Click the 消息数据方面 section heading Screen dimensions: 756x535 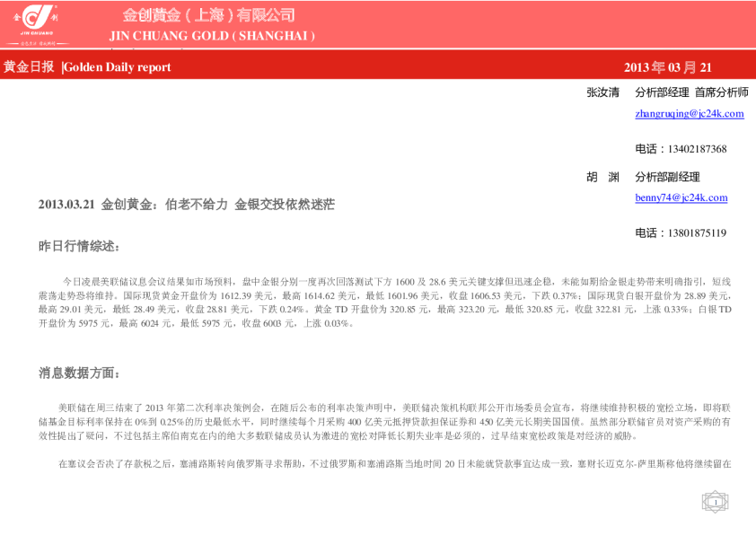click(78, 373)
